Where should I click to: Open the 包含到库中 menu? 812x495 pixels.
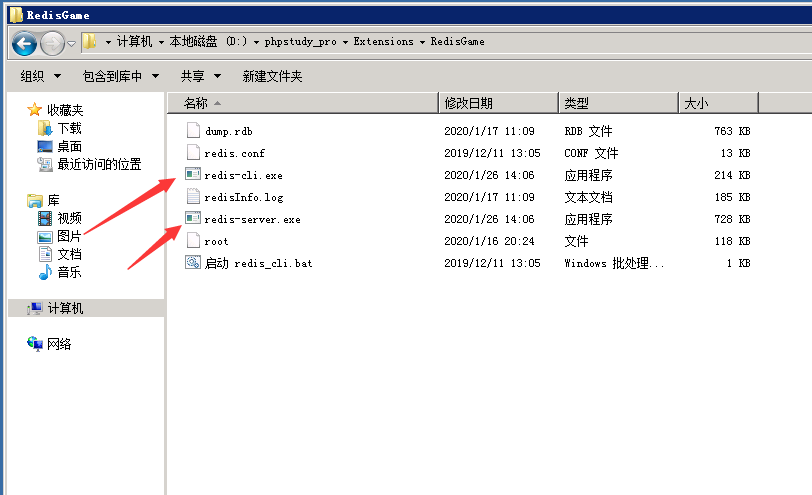point(121,76)
